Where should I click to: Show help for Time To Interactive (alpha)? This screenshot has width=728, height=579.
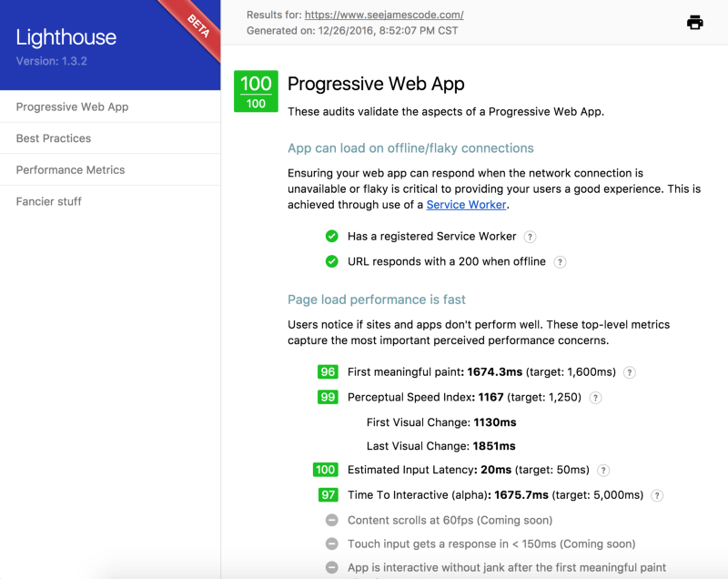(x=657, y=496)
